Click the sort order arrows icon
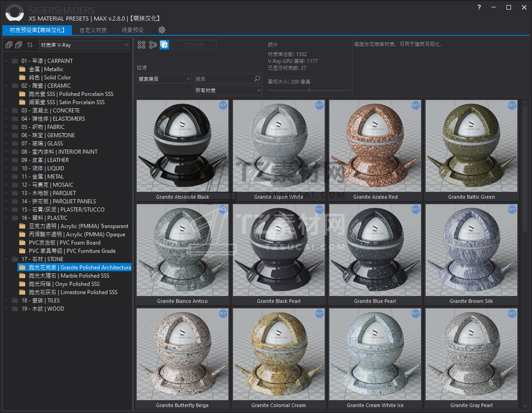 pos(30,45)
